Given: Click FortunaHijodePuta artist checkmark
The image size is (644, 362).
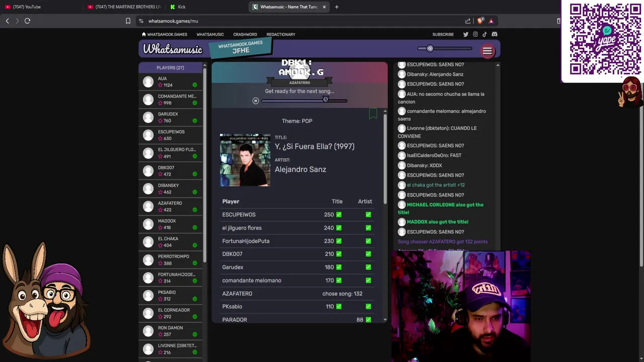Looking at the screenshot, I should click(x=368, y=241).
